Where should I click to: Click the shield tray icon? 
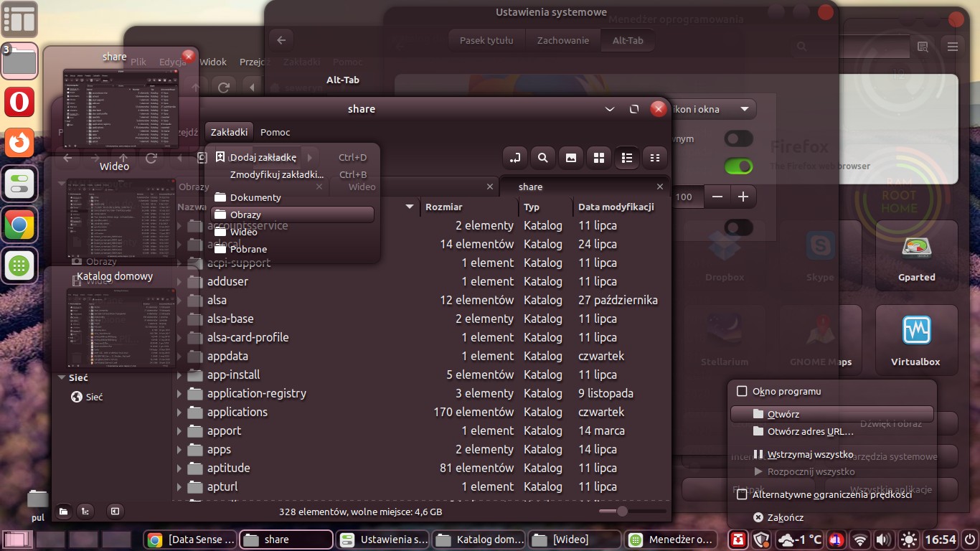click(x=761, y=540)
